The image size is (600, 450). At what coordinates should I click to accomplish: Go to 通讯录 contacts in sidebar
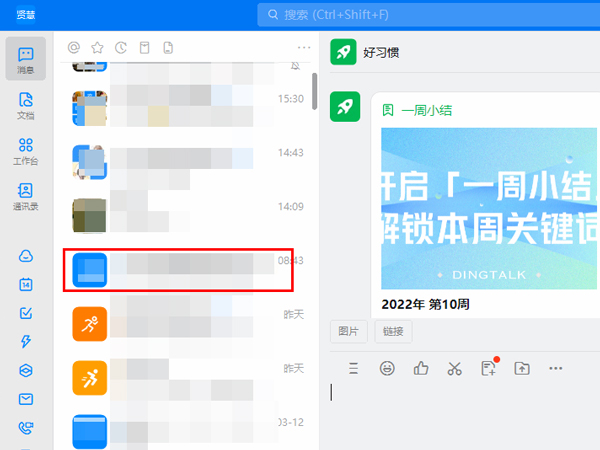(27, 196)
